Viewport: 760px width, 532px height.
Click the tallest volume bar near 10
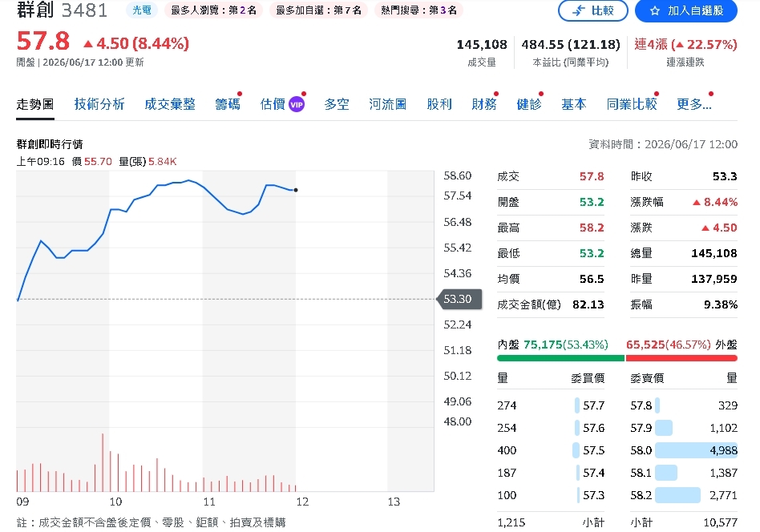[103, 463]
